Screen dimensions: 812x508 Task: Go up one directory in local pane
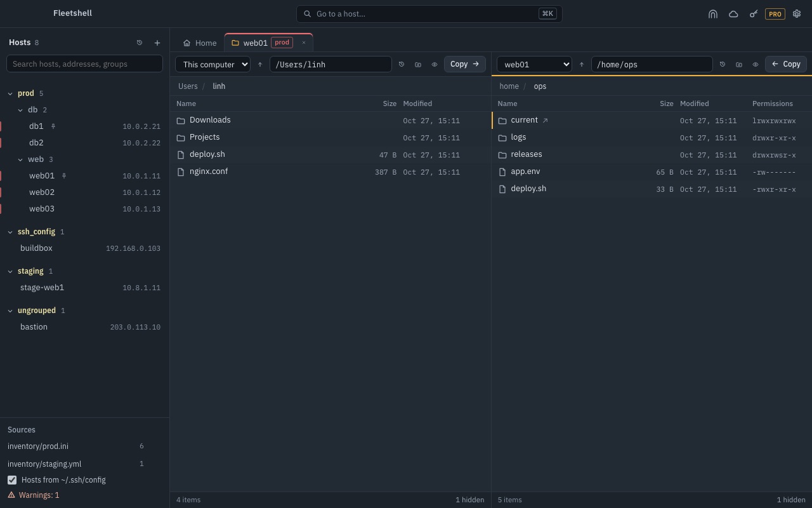click(260, 64)
